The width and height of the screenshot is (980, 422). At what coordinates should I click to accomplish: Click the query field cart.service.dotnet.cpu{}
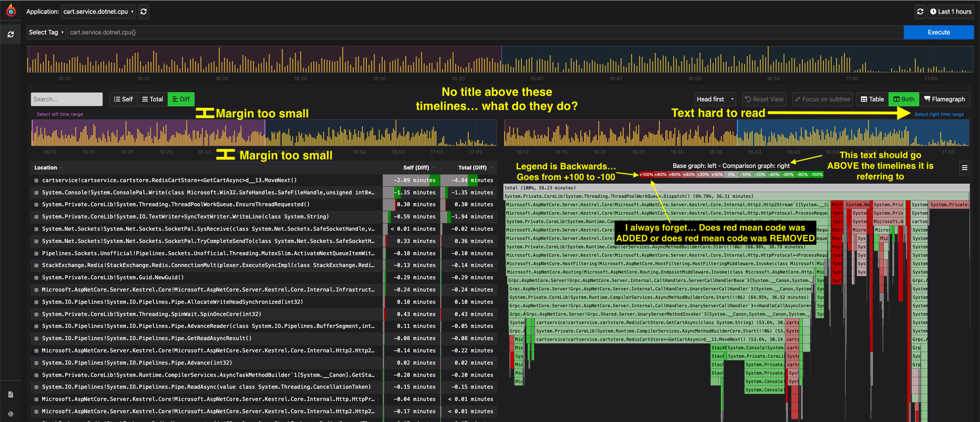tap(485, 32)
